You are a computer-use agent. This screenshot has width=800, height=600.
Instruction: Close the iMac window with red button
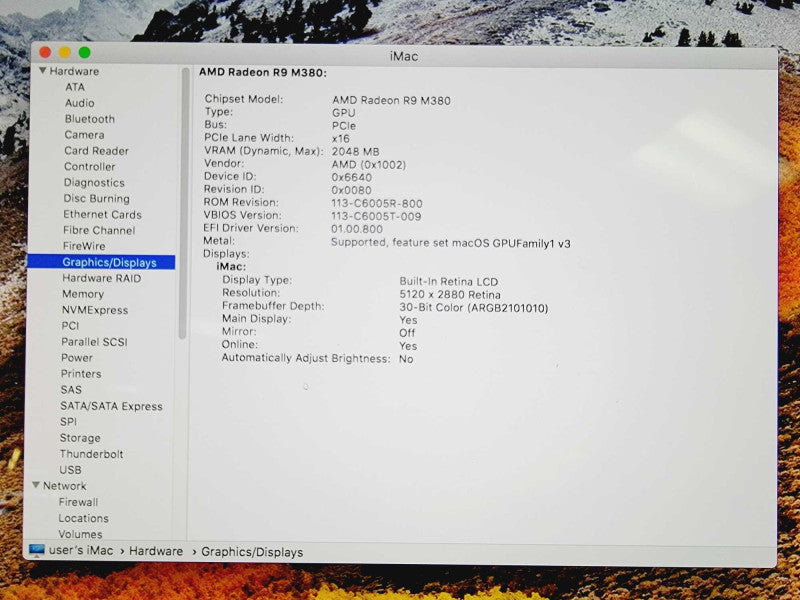[45, 52]
